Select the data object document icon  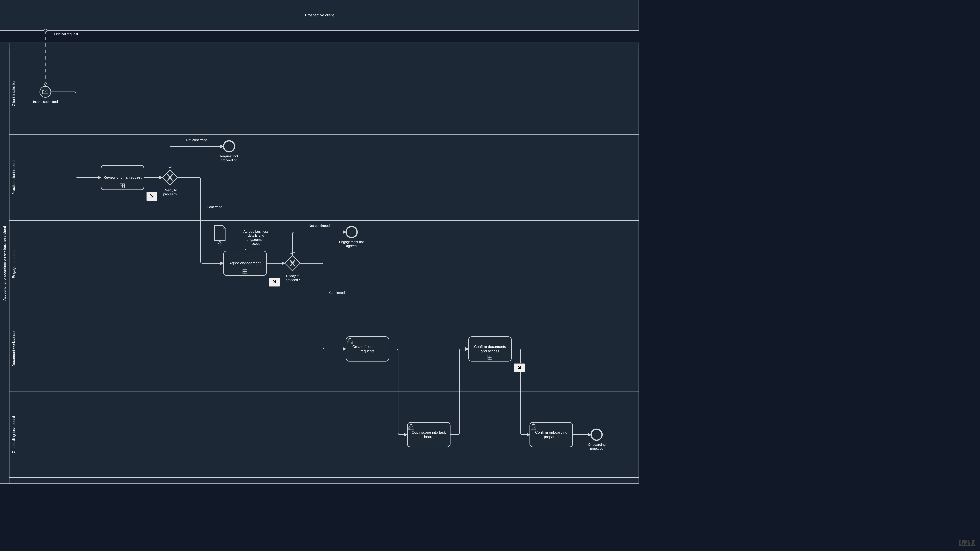point(220,233)
